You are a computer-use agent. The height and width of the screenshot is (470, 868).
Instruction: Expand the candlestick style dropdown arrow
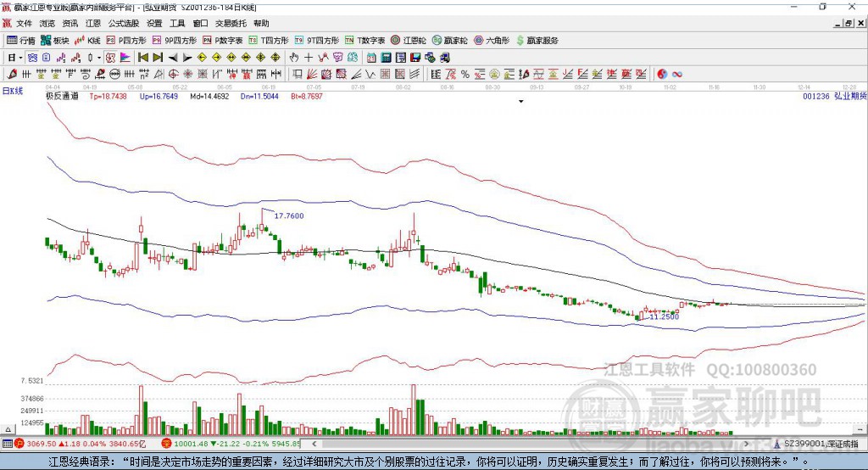98,57
